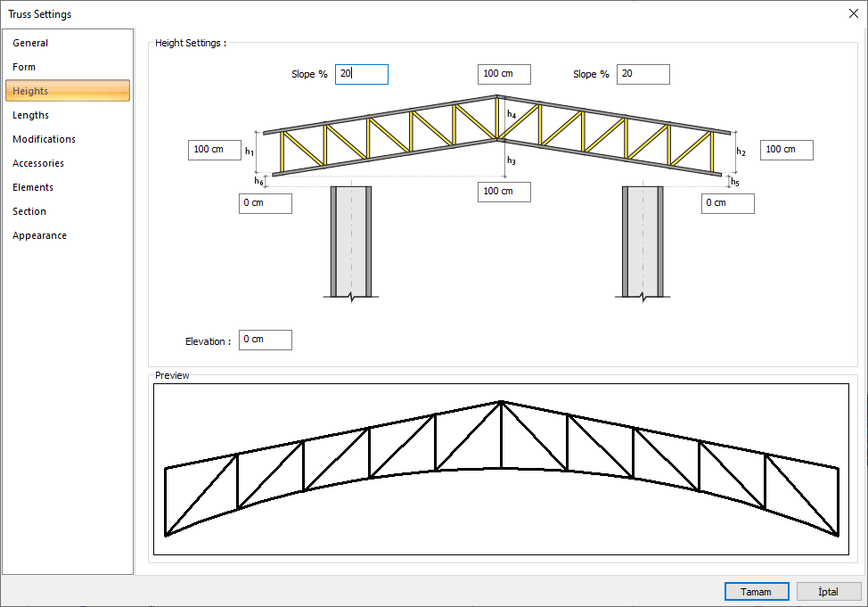This screenshot has height=607, width=868.
Task: Select the right Slope % value box
Action: tap(643, 74)
